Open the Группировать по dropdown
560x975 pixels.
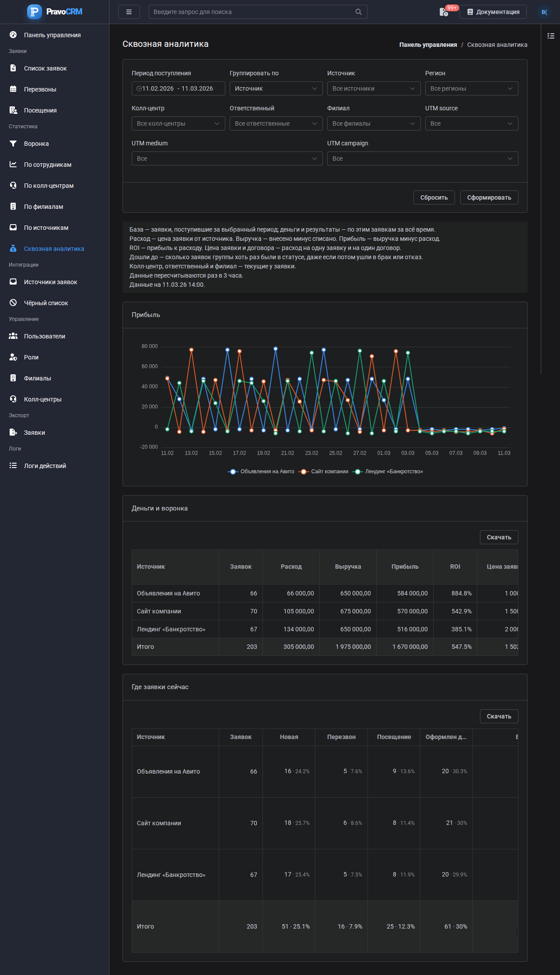(x=276, y=88)
